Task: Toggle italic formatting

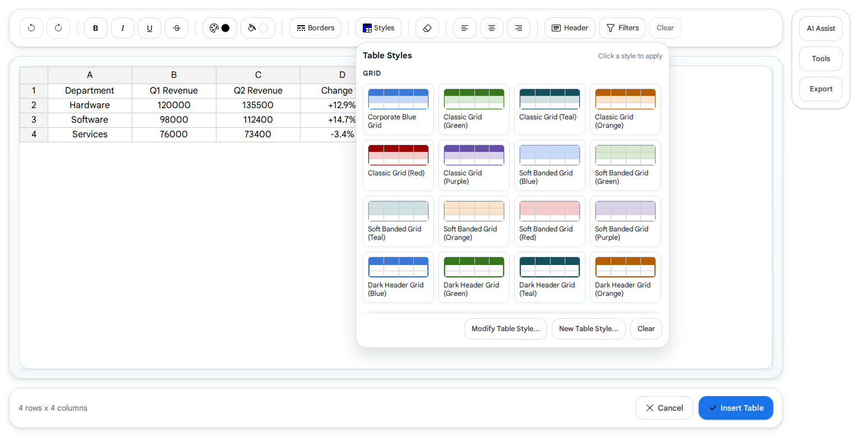Action: pos(123,28)
